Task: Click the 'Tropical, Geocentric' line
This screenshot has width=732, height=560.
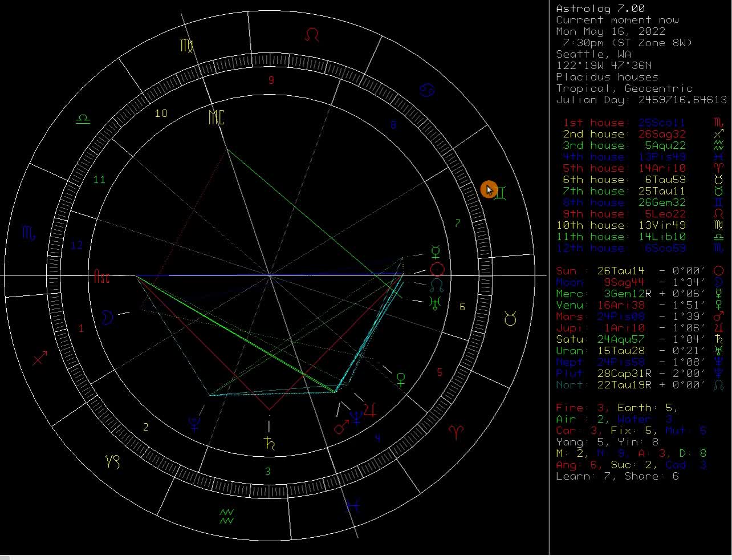Action: [624, 88]
